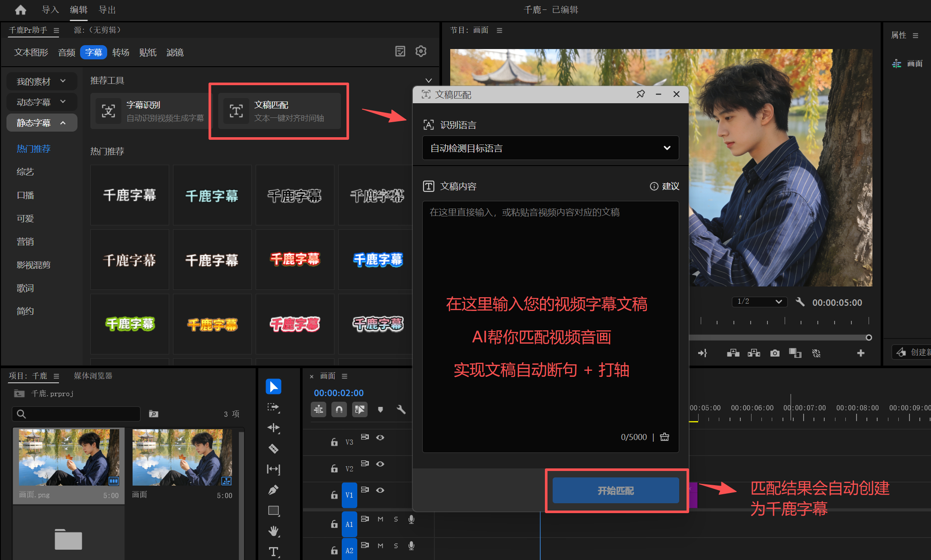Viewport: 931px width, 560px height.
Task: Open the 1/2 playback resolution dropdown
Action: click(759, 302)
